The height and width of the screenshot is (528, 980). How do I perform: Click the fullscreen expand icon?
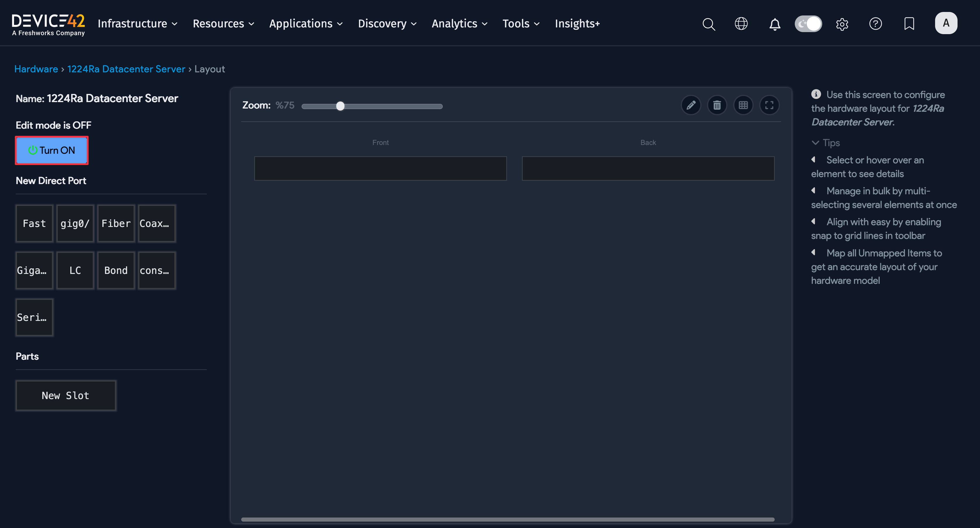pyautogui.click(x=769, y=105)
